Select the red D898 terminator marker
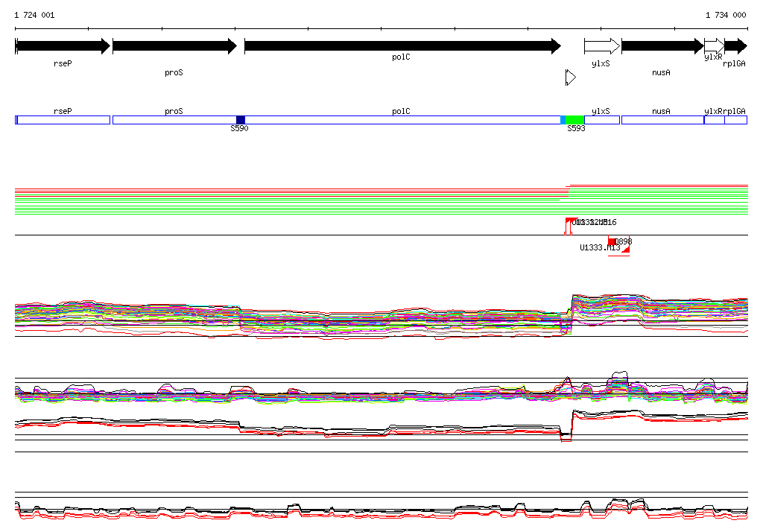 click(x=613, y=242)
